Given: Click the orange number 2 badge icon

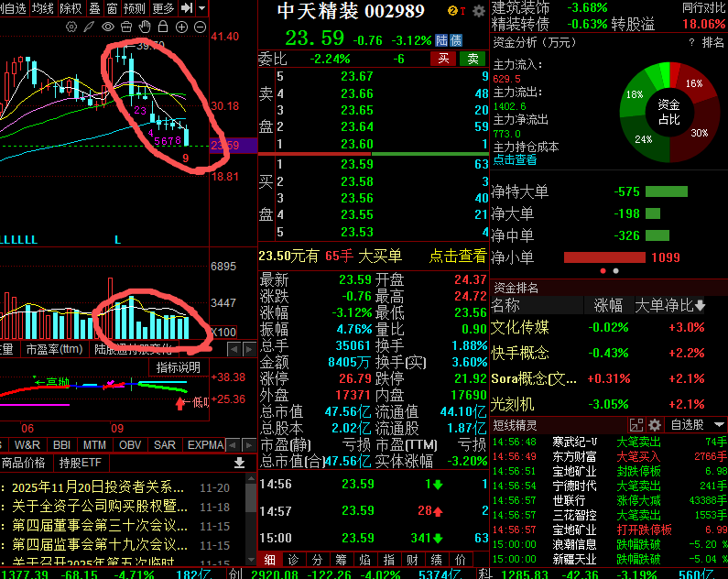Looking at the screenshot, I should click(x=452, y=11).
